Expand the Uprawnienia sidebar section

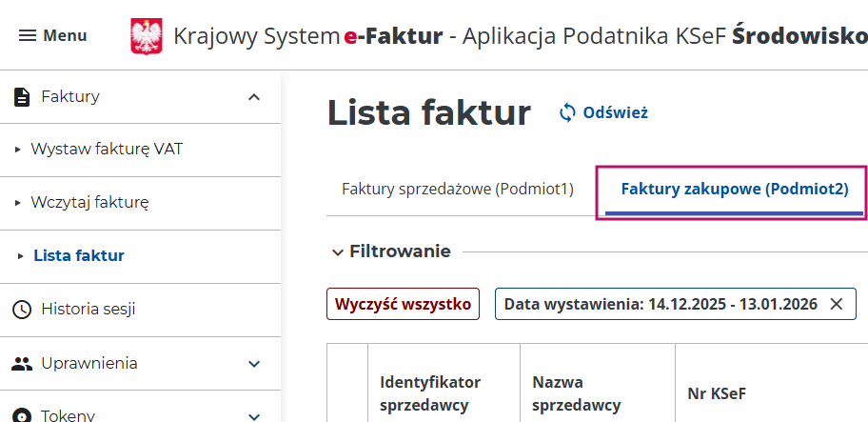pyautogui.click(x=254, y=363)
